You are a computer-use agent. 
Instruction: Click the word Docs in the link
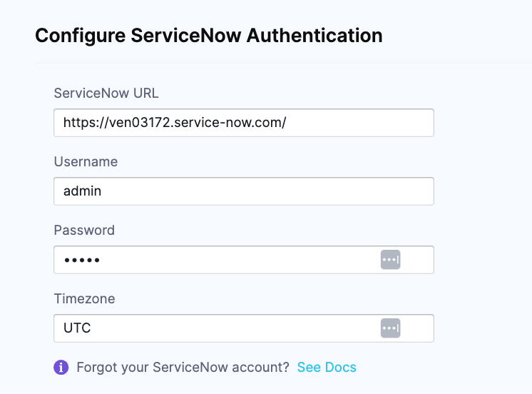pyautogui.click(x=341, y=367)
